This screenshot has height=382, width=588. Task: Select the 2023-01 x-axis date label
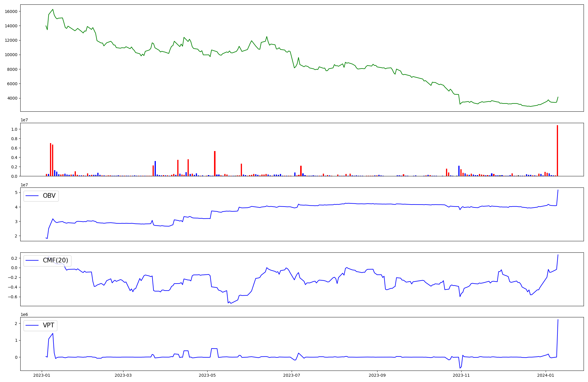(42, 375)
